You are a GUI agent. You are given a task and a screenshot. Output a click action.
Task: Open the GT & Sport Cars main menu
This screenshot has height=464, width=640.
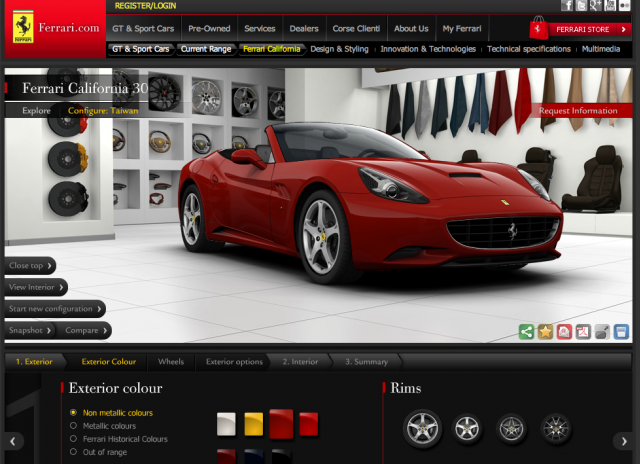(143, 29)
